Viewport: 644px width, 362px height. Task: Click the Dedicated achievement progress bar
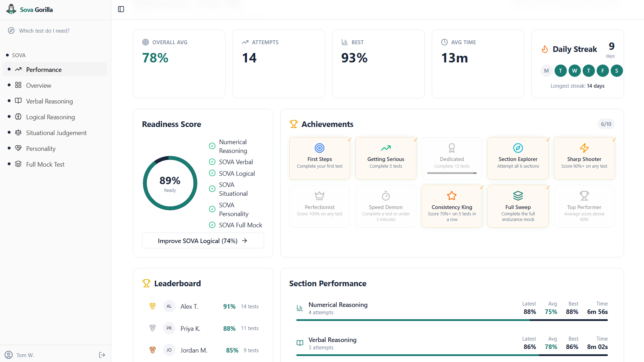(x=452, y=173)
